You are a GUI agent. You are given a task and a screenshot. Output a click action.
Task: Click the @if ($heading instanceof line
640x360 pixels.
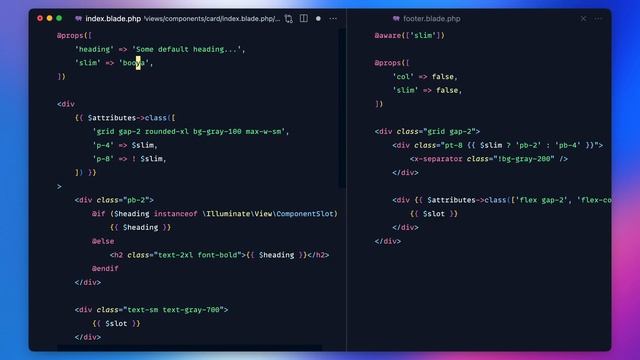(x=215, y=214)
